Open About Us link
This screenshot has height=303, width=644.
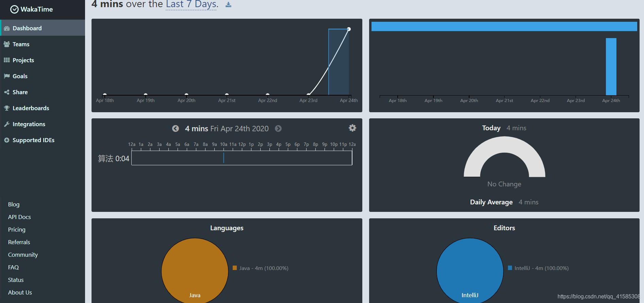pyautogui.click(x=20, y=292)
